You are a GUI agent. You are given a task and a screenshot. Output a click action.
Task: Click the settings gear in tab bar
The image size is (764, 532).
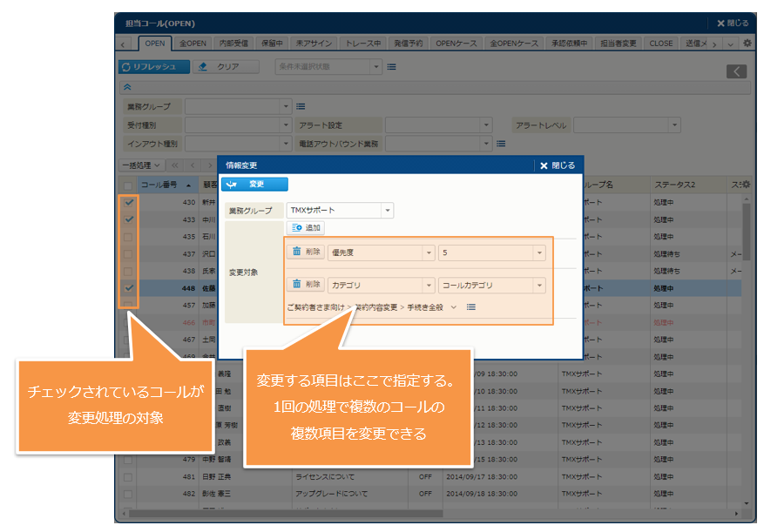748,43
